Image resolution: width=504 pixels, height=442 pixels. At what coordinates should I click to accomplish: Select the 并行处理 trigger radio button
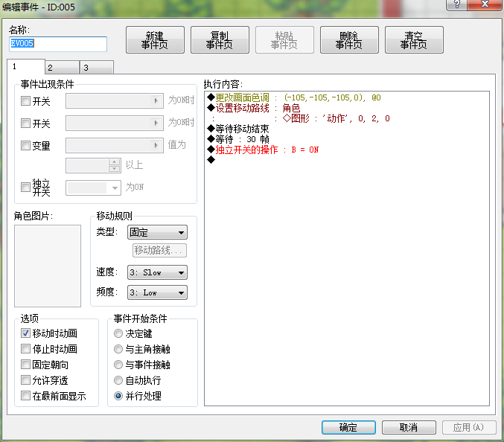[x=118, y=396]
